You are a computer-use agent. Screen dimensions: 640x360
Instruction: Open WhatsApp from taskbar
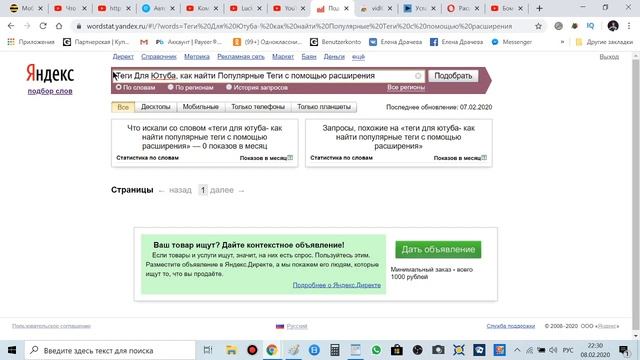(376, 350)
